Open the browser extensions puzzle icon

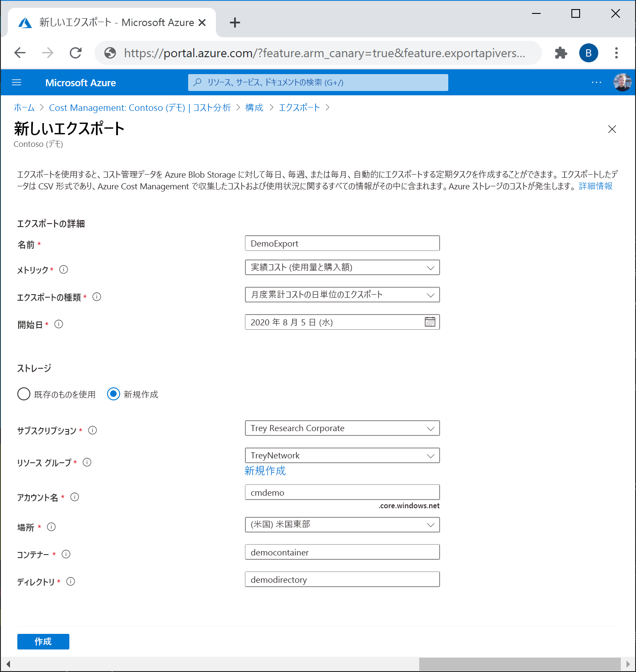point(561,53)
